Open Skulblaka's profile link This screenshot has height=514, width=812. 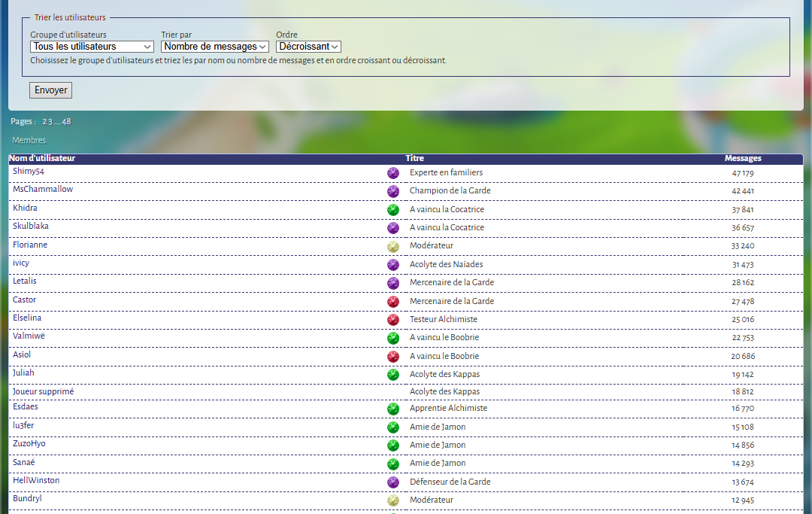click(x=31, y=226)
